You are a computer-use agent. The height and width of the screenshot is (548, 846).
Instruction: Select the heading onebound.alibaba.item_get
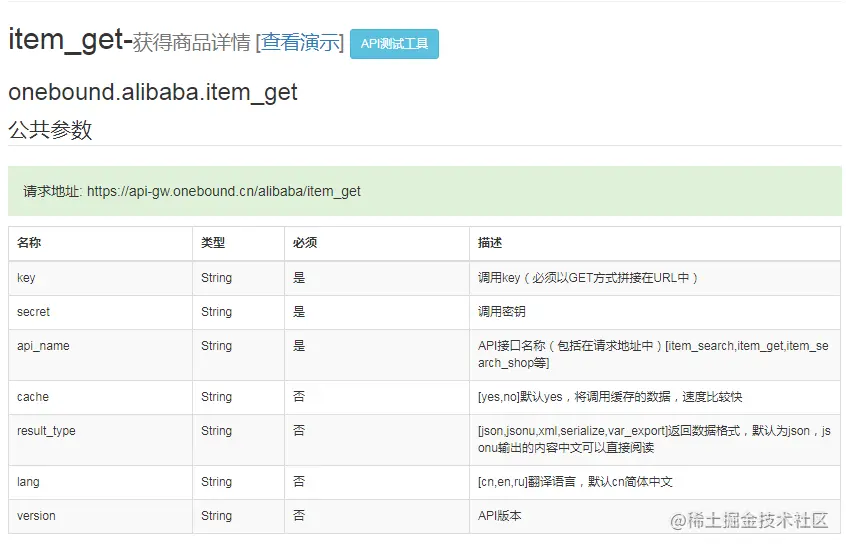[x=153, y=92]
